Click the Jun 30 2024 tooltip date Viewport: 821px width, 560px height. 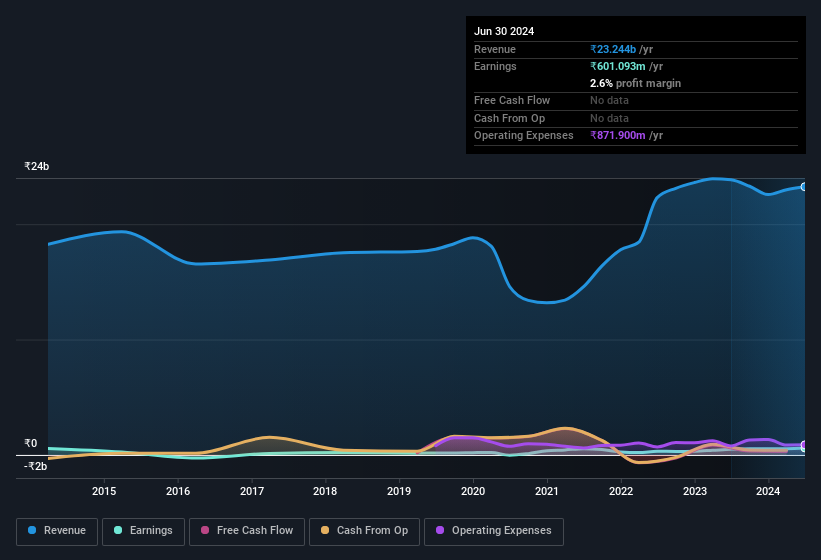504,31
